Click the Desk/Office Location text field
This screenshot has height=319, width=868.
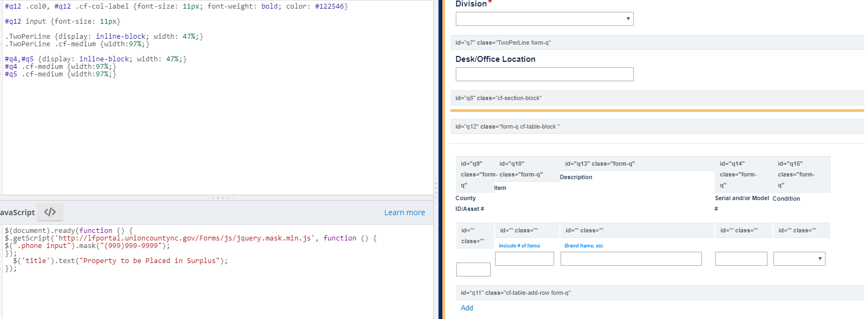(544, 74)
